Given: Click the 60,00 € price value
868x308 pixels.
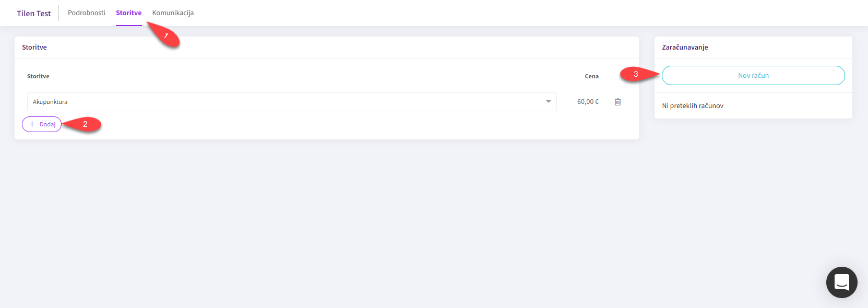Looking at the screenshot, I should click(x=588, y=102).
